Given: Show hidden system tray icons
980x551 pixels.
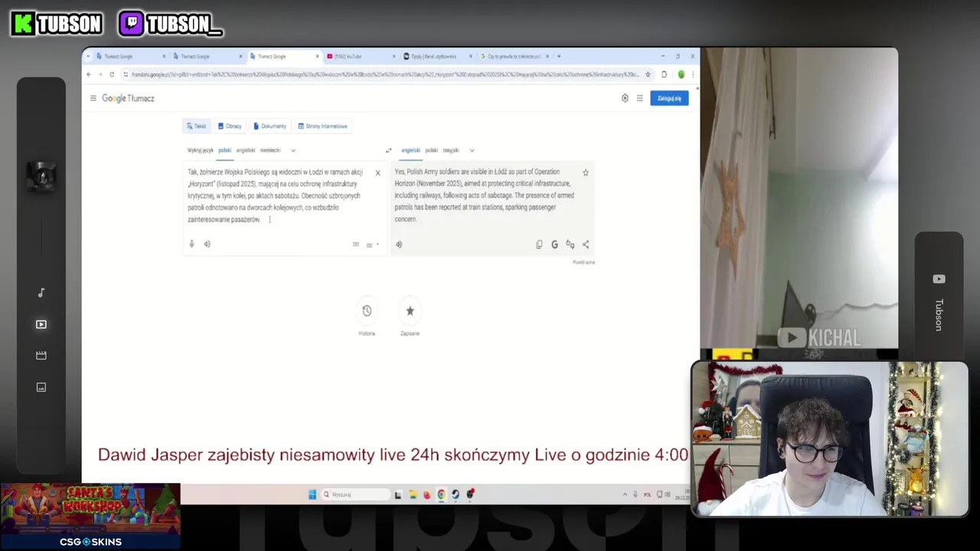Looking at the screenshot, I should click(x=625, y=494).
